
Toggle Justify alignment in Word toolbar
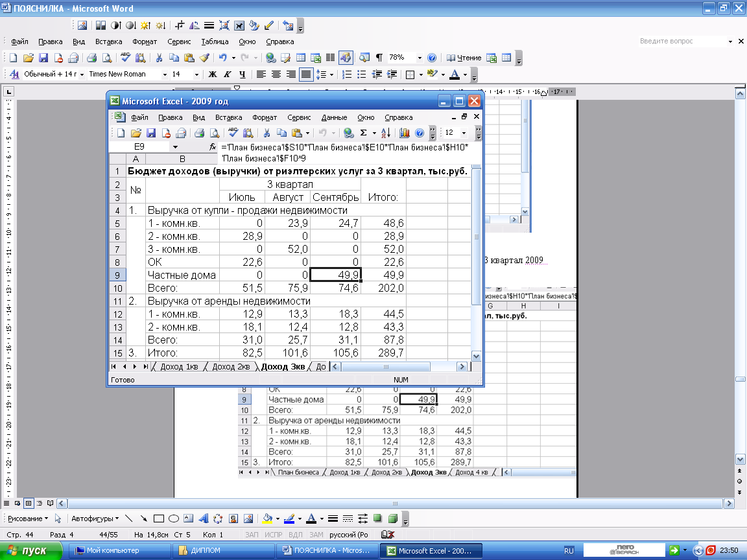pyautogui.click(x=305, y=75)
